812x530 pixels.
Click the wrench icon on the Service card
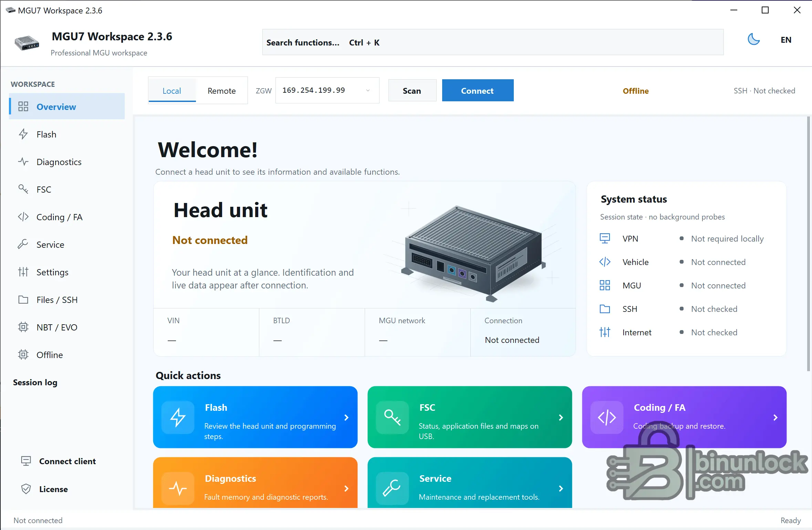click(393, 488)
